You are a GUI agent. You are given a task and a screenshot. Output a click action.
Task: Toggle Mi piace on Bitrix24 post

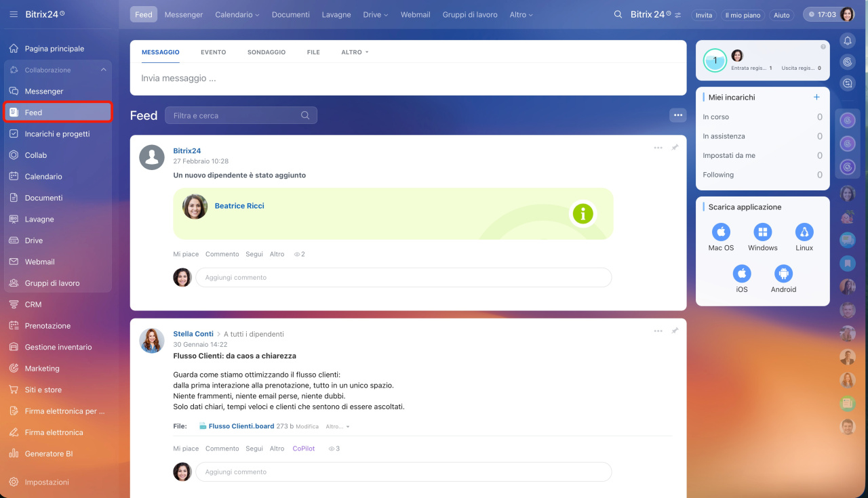(186, 254)
